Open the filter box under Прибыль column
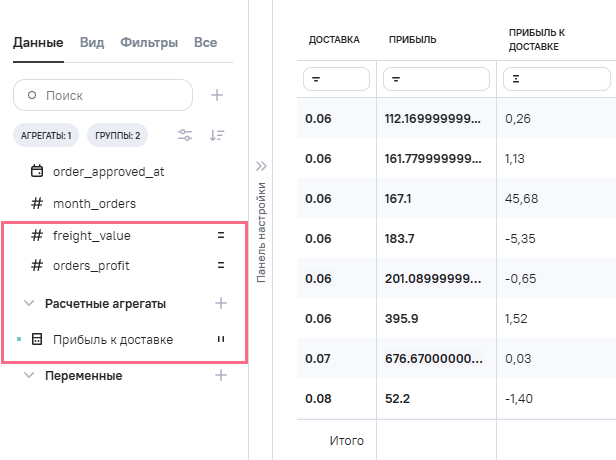The height and width of the screenshot is (460, 616). point(436,78)
